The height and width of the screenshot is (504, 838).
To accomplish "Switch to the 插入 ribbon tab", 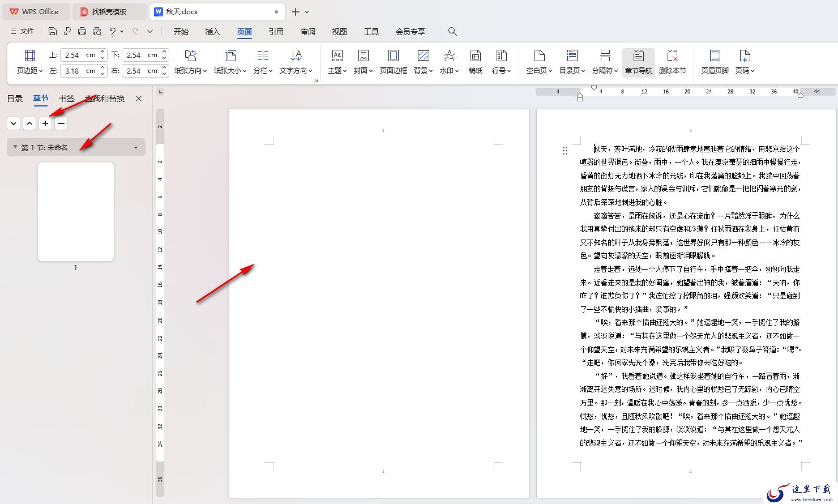I will coord(213,32).
